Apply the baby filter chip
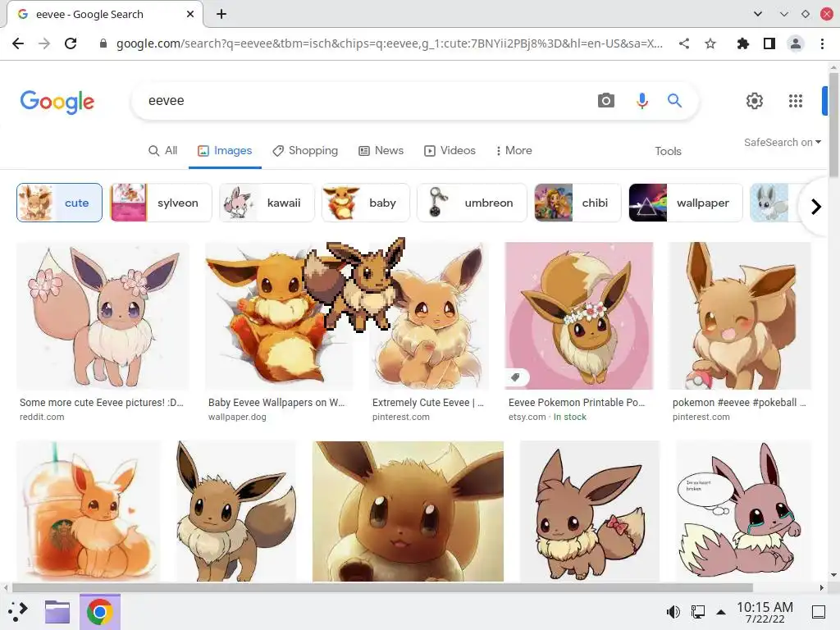This screenshot has height=630, width=840. pos(366,203)
